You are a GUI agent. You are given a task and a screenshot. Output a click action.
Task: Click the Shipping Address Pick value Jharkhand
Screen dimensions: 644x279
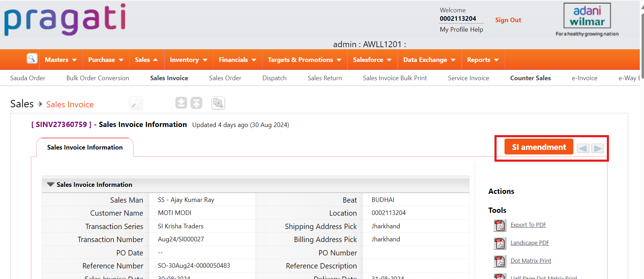[386, 226]
